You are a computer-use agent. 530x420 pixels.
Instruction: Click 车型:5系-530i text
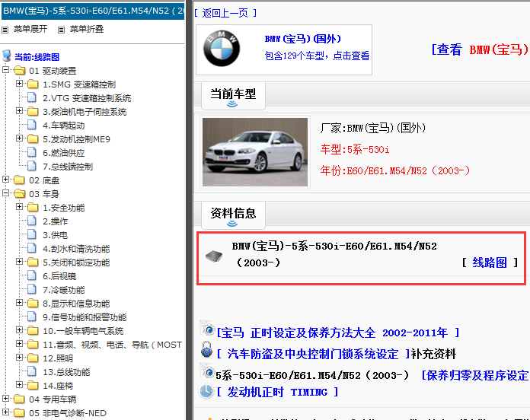click(355, 149)
